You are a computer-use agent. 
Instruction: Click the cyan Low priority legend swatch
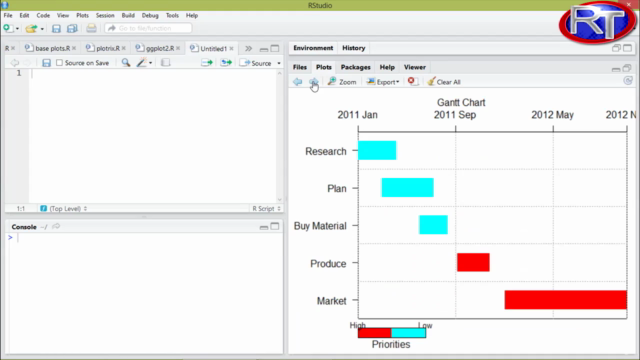pos(409,333)
